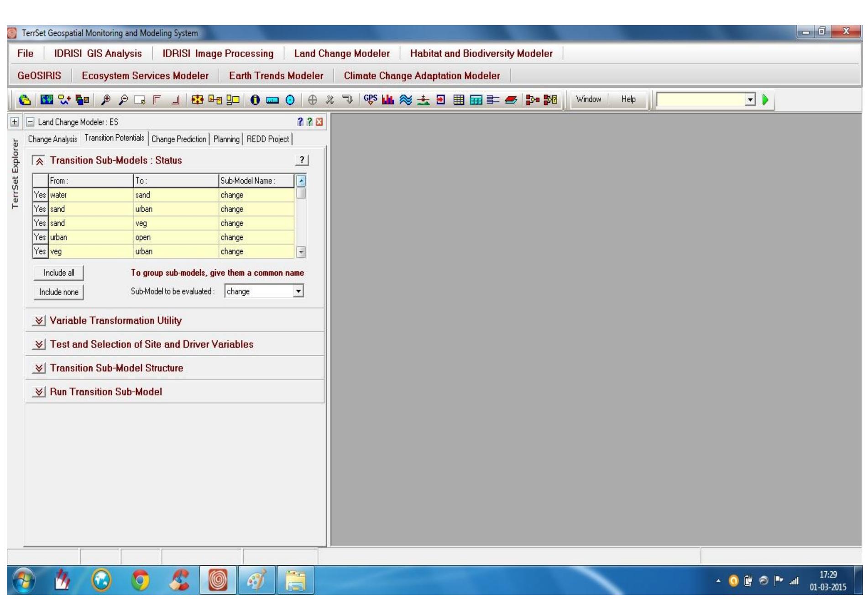Viewport: 868px width, 599px height.
Task: Click the urban cell in the urban-to-open row
Action: [x=91, y=237]
